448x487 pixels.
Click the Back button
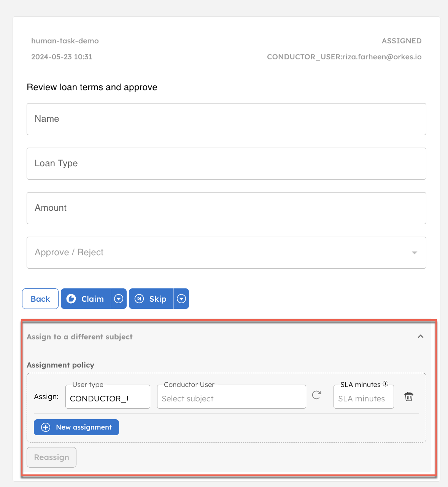pos(40,299)
